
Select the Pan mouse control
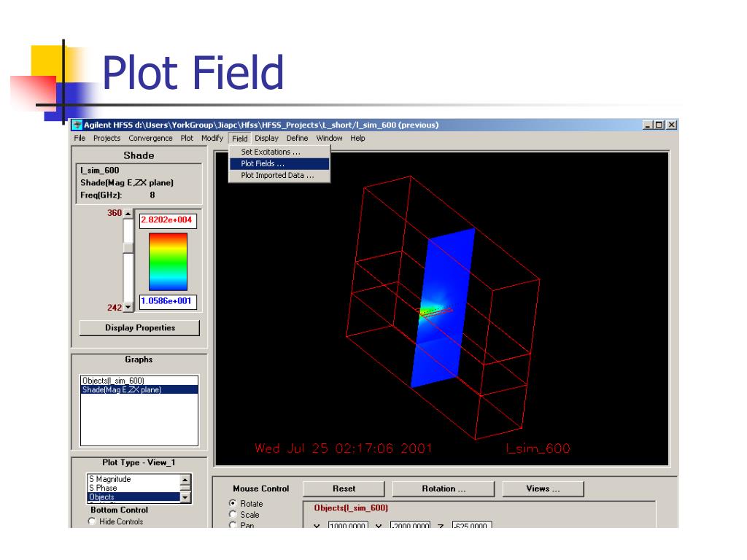[233, 525]
